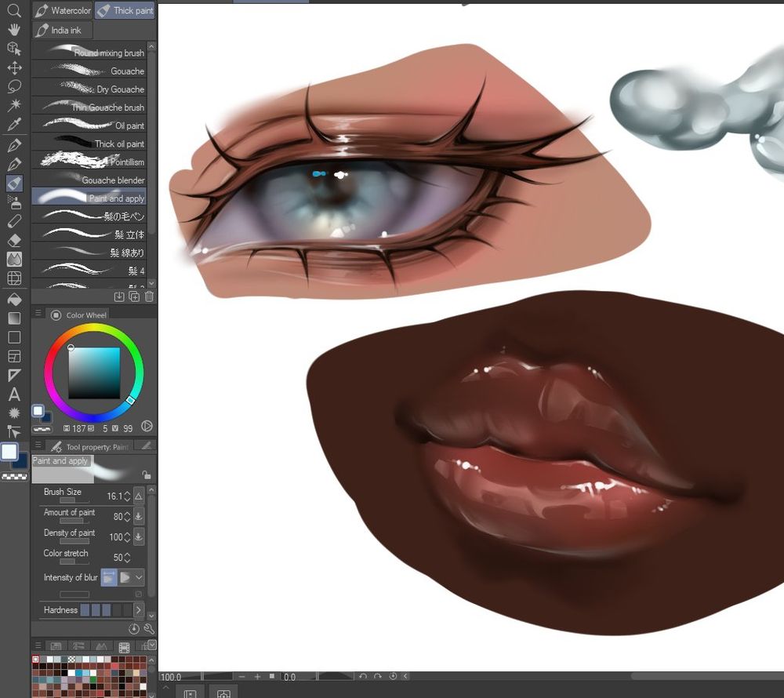Expand the Hardness options arrow

(x=139, y=609)
